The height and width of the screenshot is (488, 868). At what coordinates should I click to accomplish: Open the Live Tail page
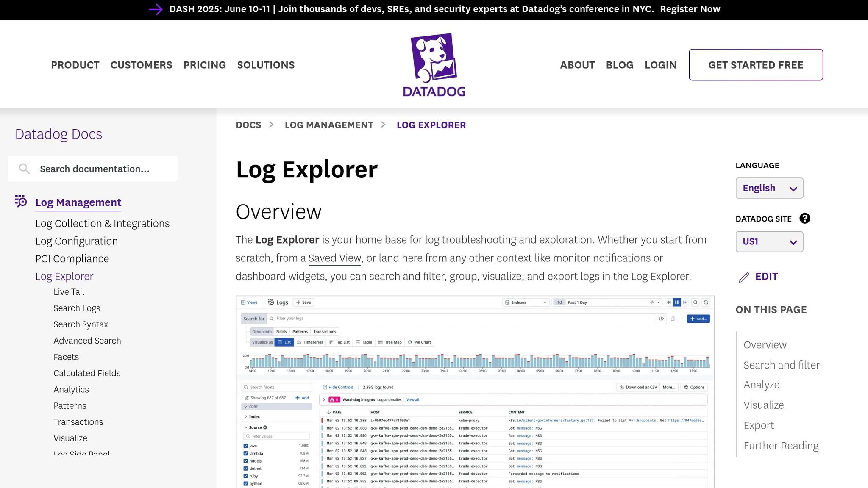(x=69, y=292)
